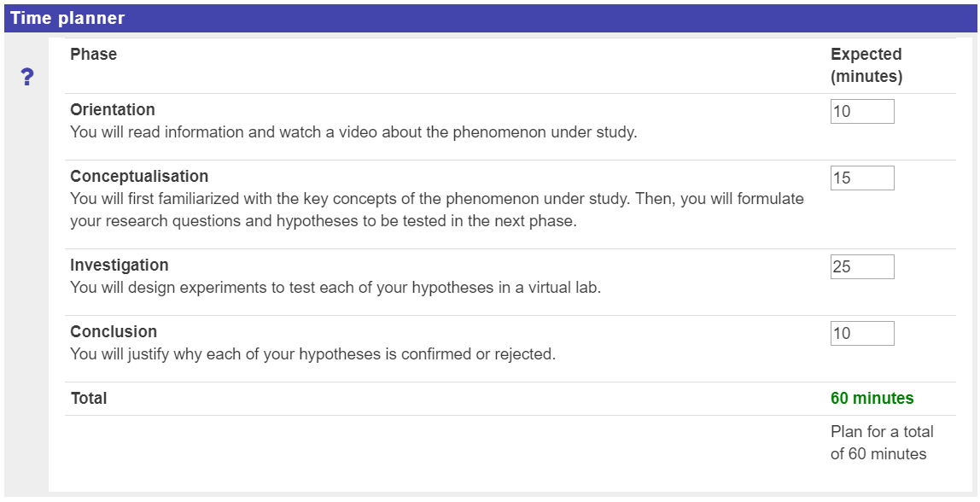This screenshot has height=502, width=980.
Task: Click the Phase column header
Action: (93, 55)
